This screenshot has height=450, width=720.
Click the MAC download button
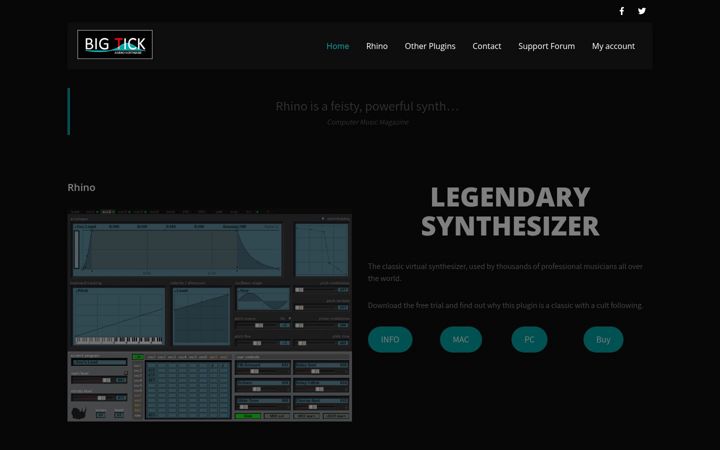coord(461,339)
